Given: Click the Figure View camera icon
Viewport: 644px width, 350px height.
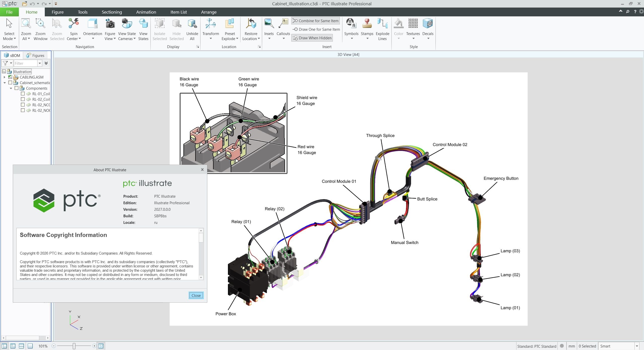Looking at the screenshot, I should click(110, 24).
